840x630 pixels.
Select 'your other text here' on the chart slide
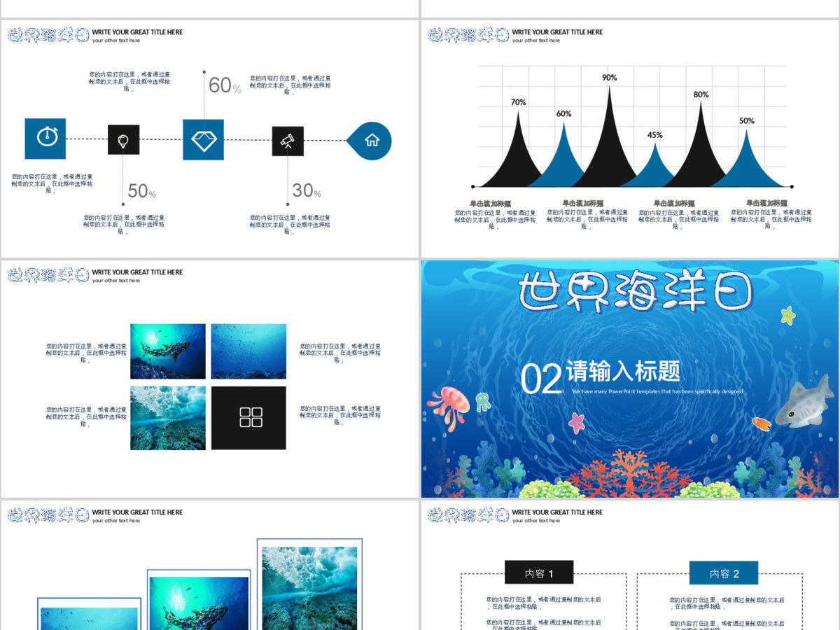pos(536,41)
